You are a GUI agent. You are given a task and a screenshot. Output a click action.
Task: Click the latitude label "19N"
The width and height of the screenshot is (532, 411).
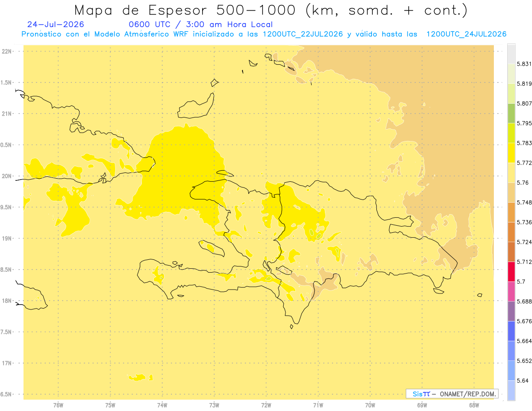[x=7, y=239]
